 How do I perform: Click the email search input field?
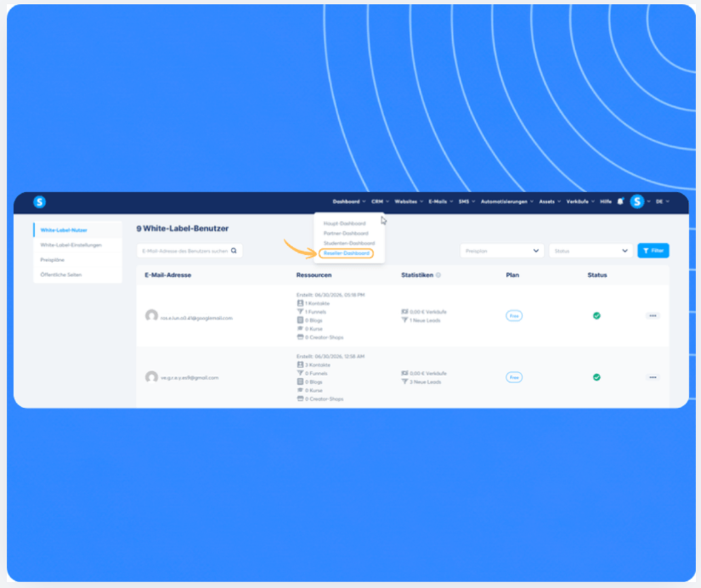(x=189, y=251)
